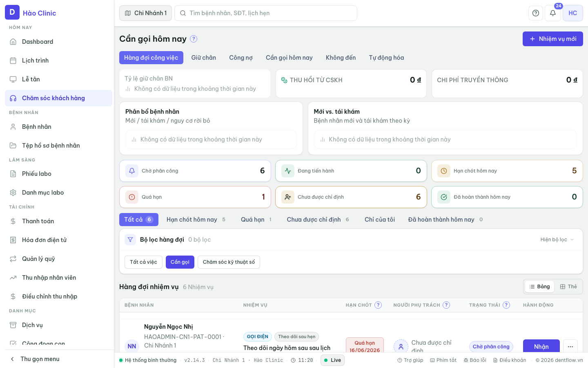588x368 pixels.
Task: Switch to Tự động hóa tab
Action: point(386,58)
